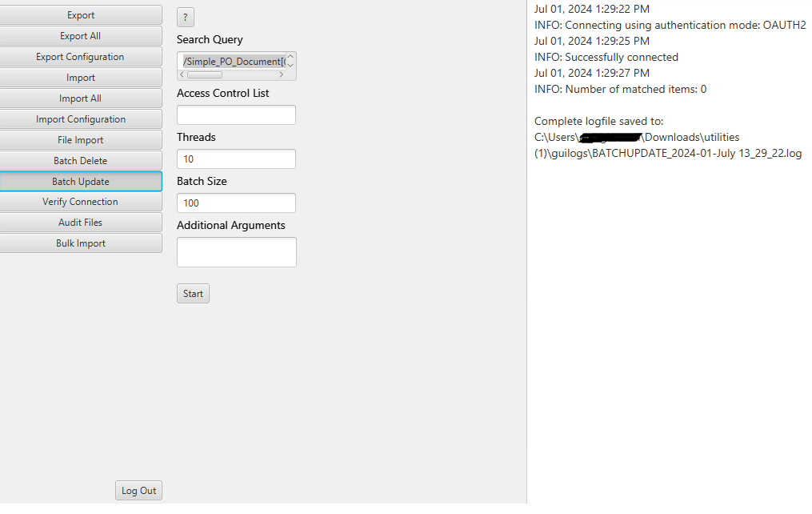This screenshot has height=514, width=812.
Task: Select Export All from sidebar
Action: click(x=81, y=36)
